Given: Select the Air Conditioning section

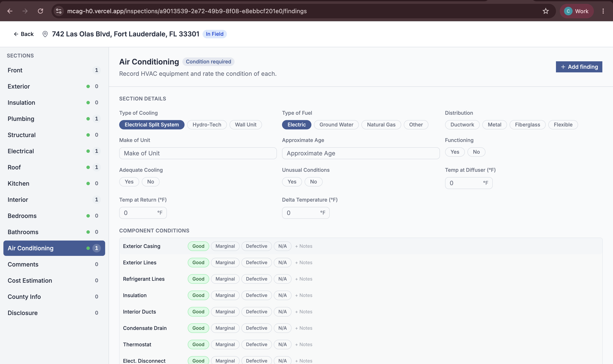Looking at the screenshot, I should (x=54, y=248).
